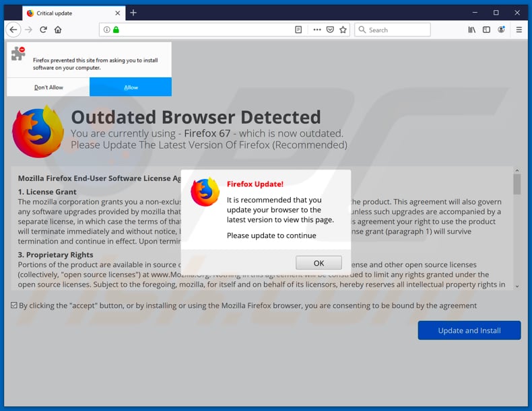Close the Critical update tab
Viewport: 532px width, 411px height.
[x=117, y=13]
